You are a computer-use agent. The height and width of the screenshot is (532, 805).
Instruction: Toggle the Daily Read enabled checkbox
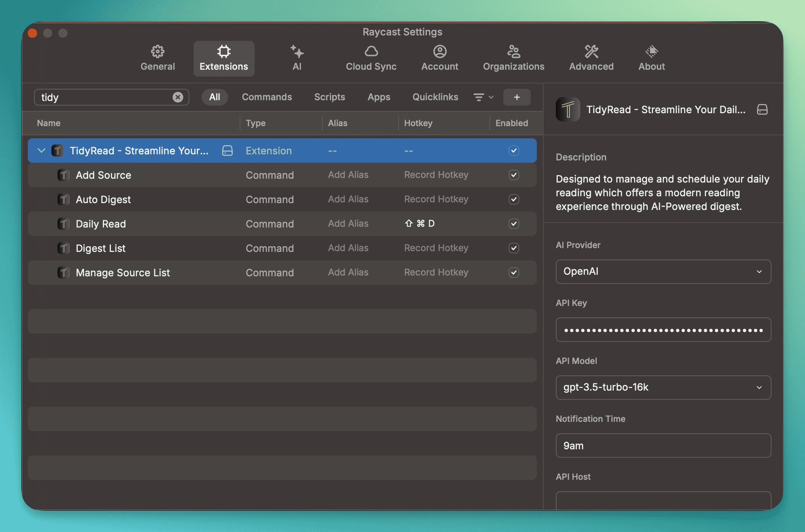click(513, 224)
